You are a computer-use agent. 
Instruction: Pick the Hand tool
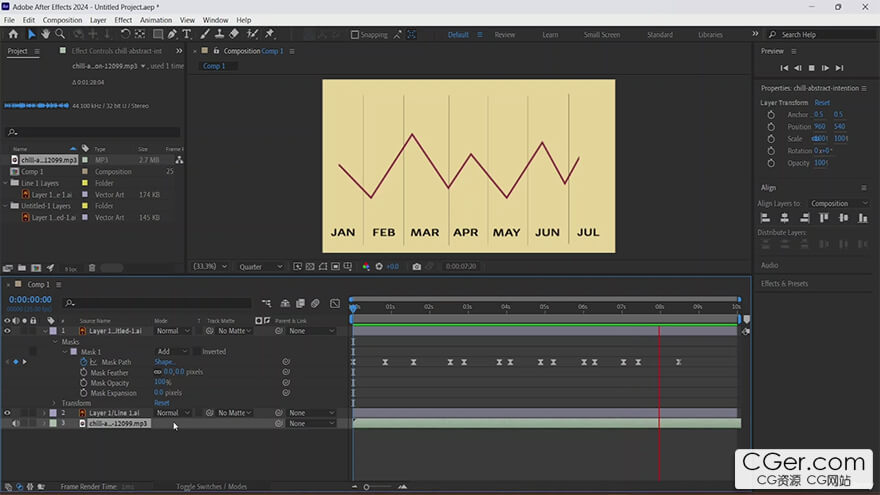(x=45, y=34)
